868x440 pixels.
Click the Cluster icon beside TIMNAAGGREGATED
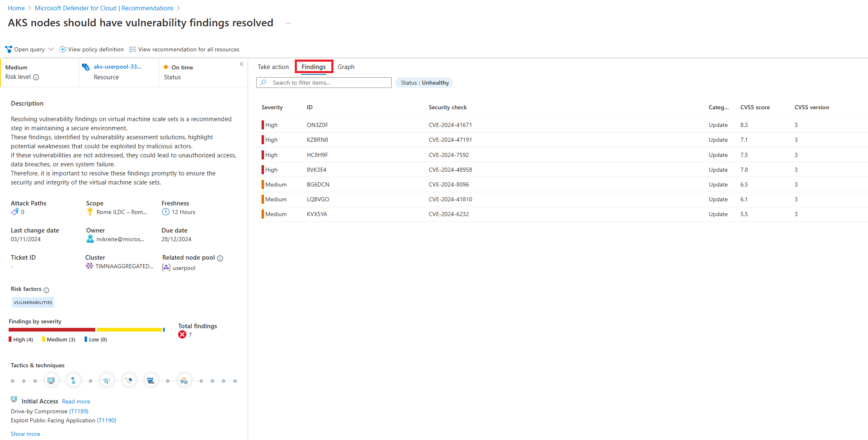click(x=89, y=266)
